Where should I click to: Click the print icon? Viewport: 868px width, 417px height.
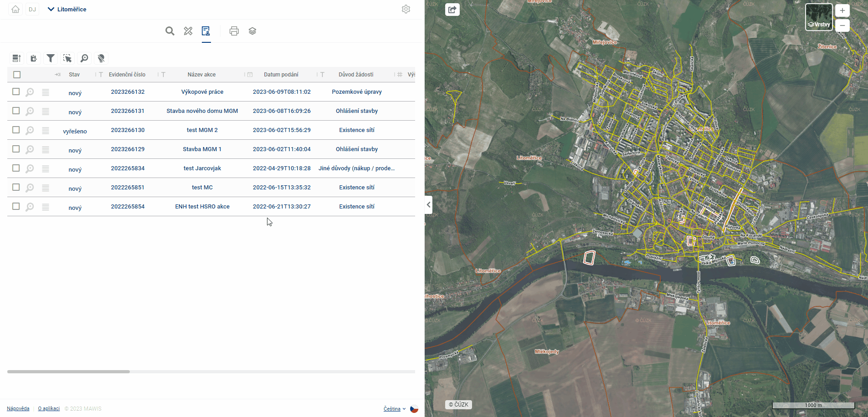coord(234,31)
